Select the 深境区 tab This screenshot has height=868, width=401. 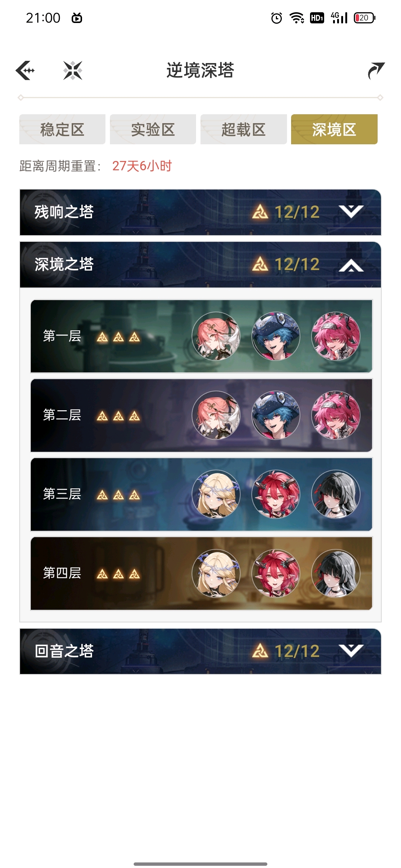pyautogui.click(x=334, y=129)
